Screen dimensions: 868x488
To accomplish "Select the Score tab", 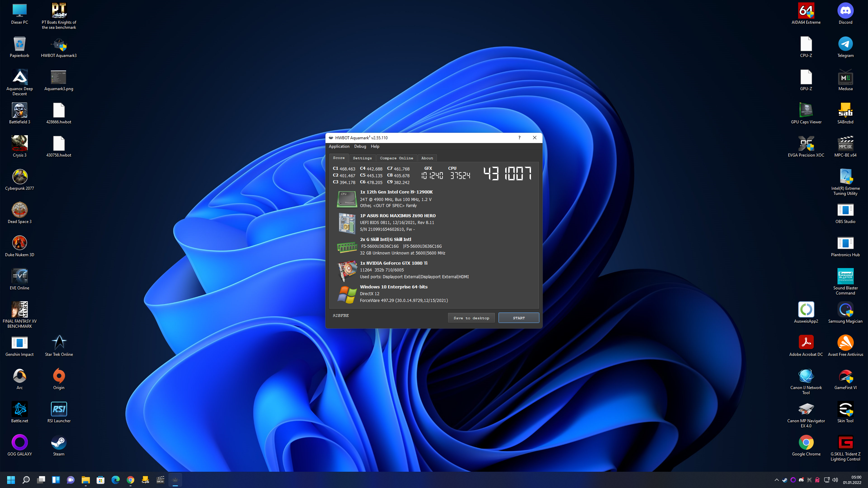I will [339, 158].
